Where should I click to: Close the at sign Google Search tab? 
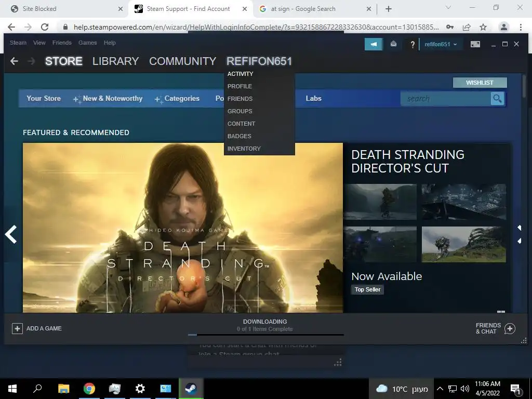coord(369,9)
